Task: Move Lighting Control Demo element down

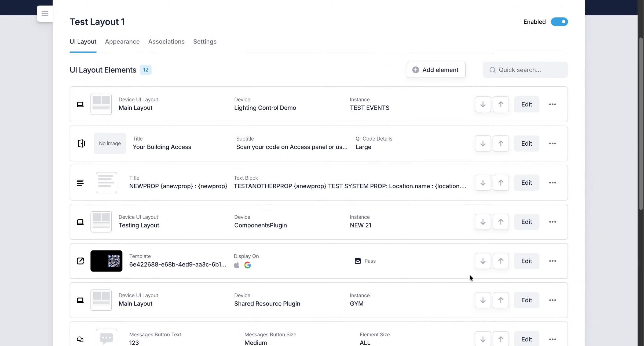Action: (483, 104)
